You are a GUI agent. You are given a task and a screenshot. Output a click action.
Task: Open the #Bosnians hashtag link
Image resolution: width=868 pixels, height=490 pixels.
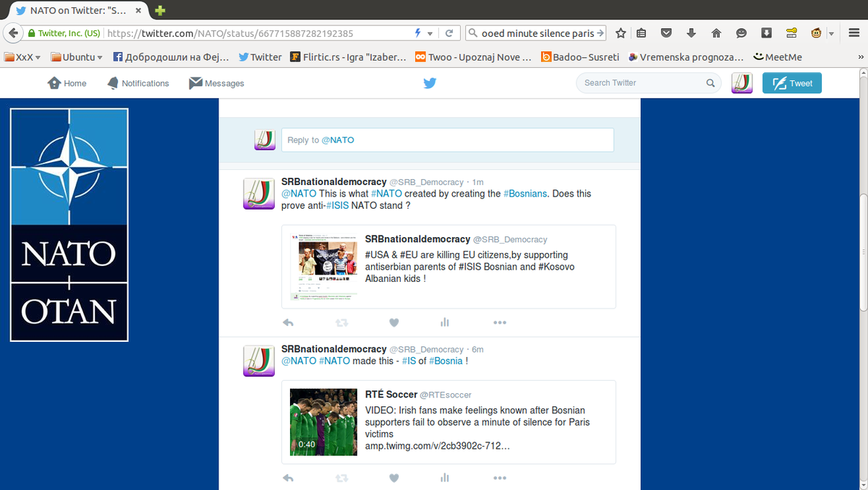[x=525, y=194]
